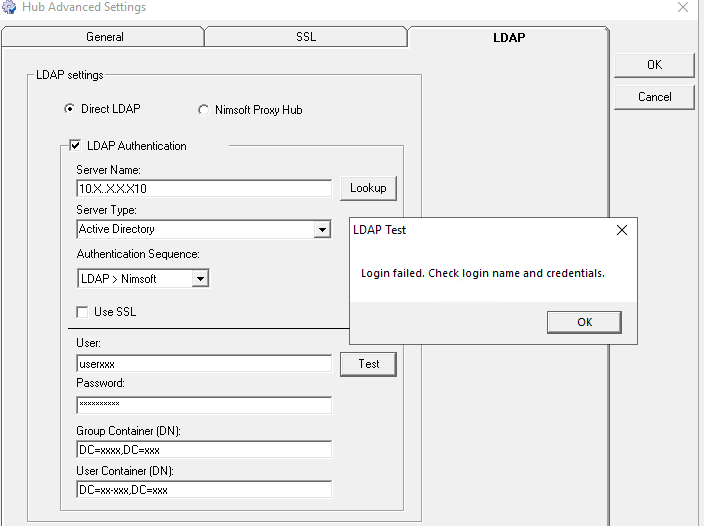Click the 'LDAP Test' dialog title
The width and height of the screenshot is (704, 526).
[379, 230]
